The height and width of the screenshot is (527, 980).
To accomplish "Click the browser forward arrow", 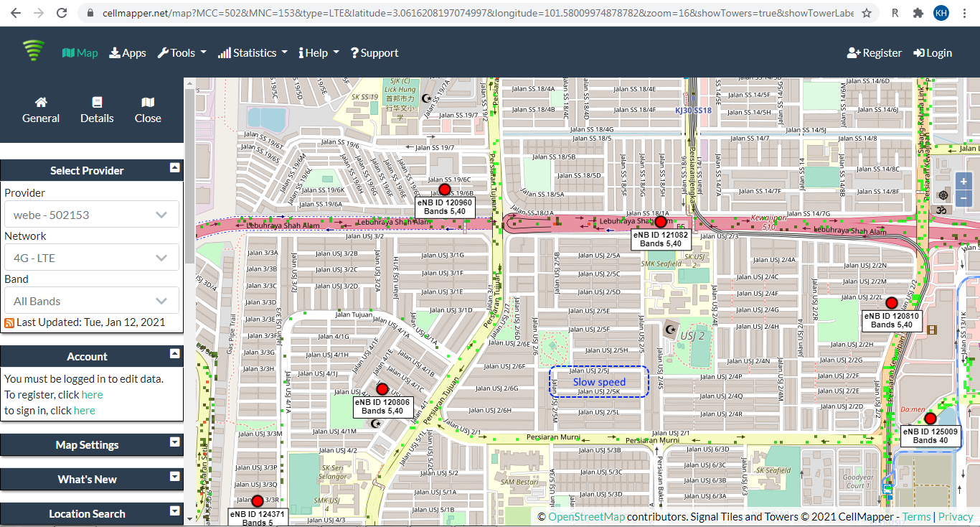I will pos(39,13).
